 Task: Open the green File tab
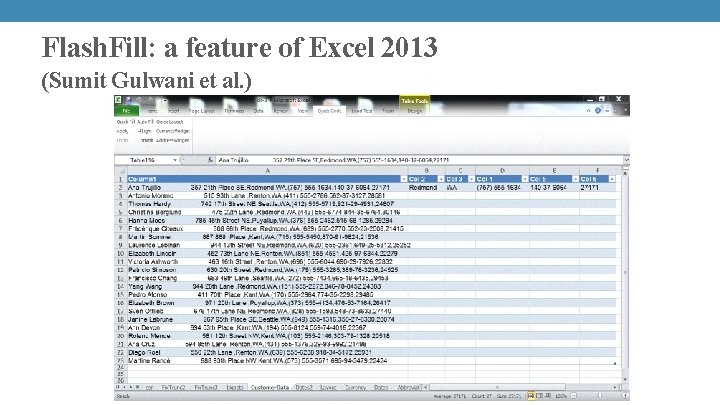[126, 111]
